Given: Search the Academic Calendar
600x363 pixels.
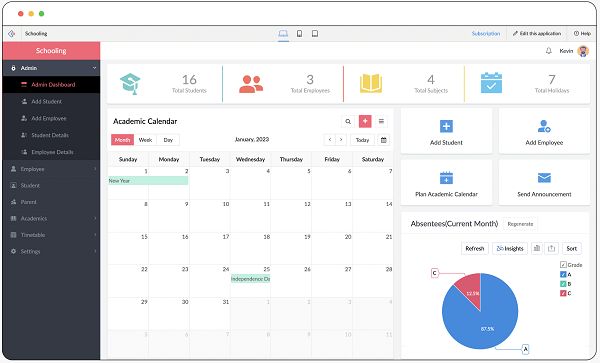Looking at the screenshot, I should click(x=348, y=121).
